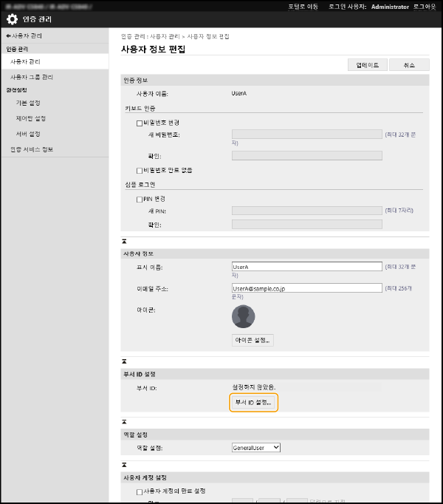Click the user avatar icon image
This screenshot has width=443, height=504.
point(243,316)
